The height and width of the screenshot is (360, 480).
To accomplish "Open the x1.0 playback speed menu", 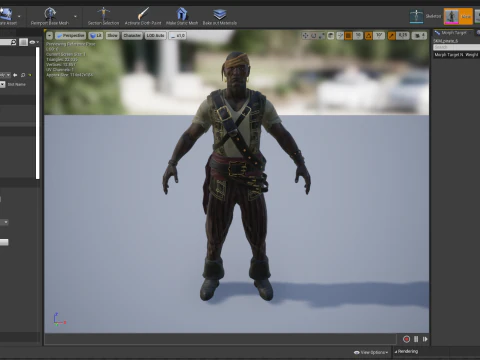I will coord(178,35).
